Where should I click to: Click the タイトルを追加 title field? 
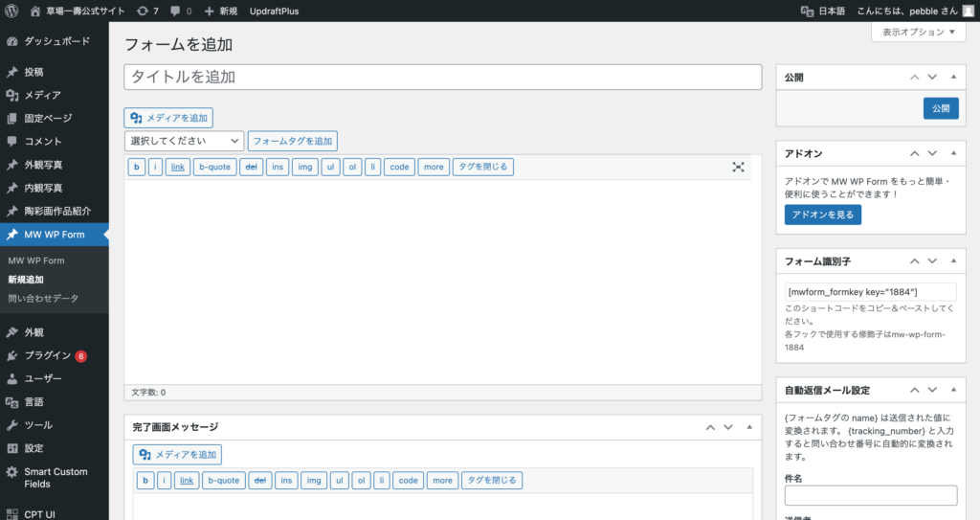pos(442,77)
